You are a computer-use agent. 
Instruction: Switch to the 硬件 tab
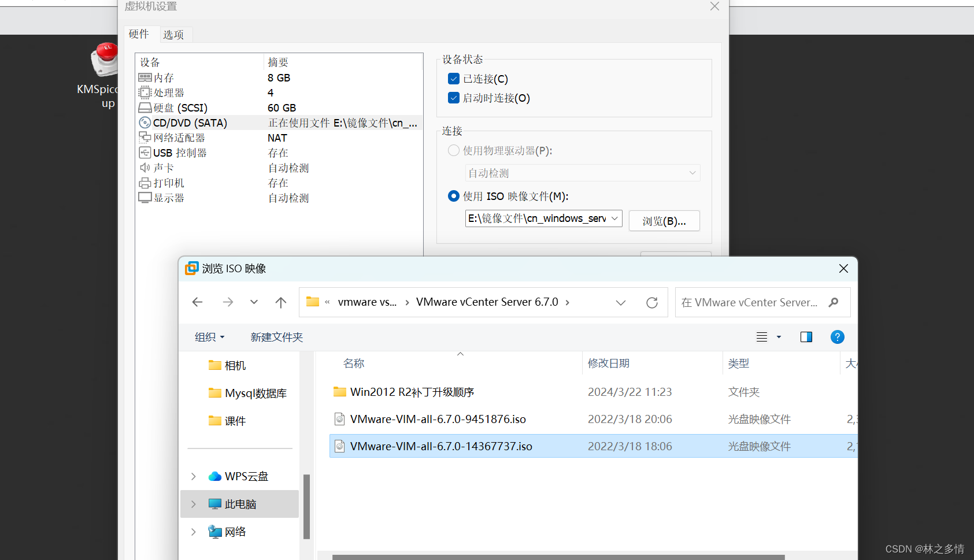(139, 34)
